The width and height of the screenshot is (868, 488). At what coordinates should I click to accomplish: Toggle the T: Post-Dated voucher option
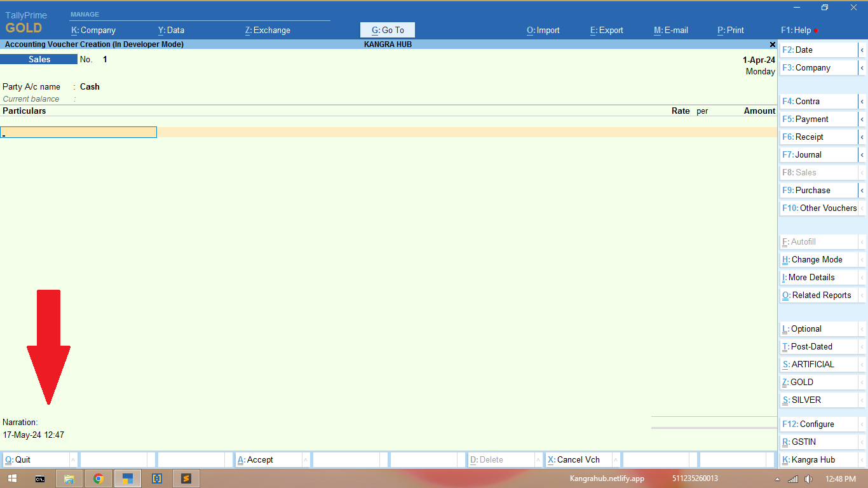pyautogui.click(x=818, y=346)
